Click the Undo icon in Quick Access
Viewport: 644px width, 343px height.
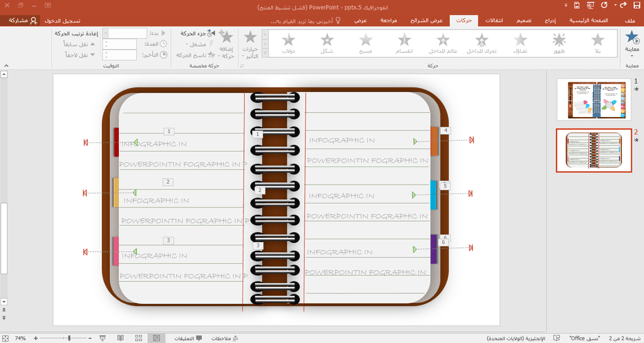point(623,5)
